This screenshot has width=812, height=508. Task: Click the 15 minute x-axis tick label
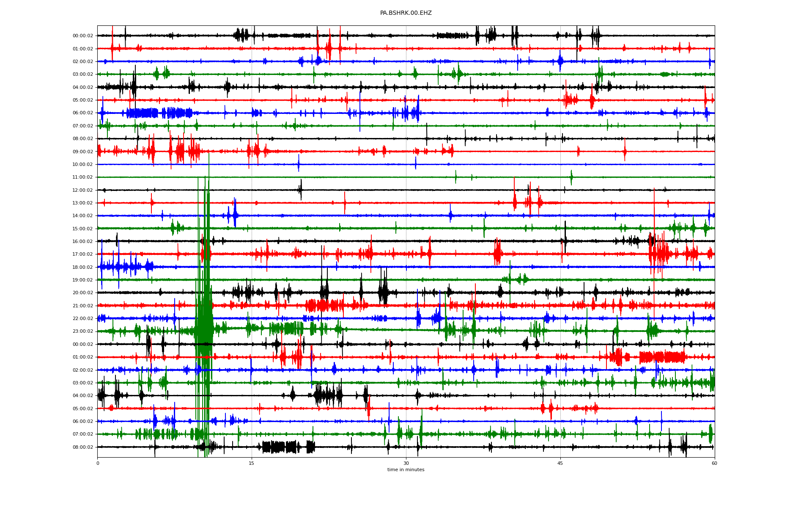point(252,463)
